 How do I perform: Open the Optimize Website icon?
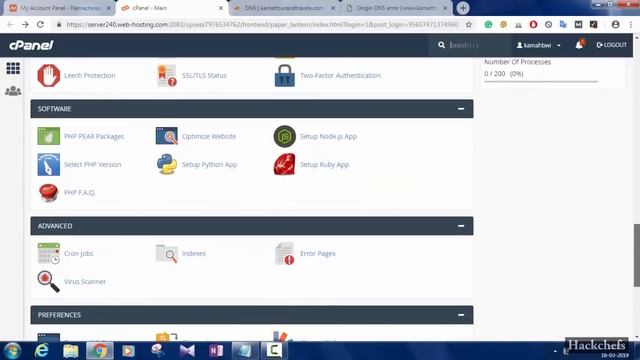point(167,136)
